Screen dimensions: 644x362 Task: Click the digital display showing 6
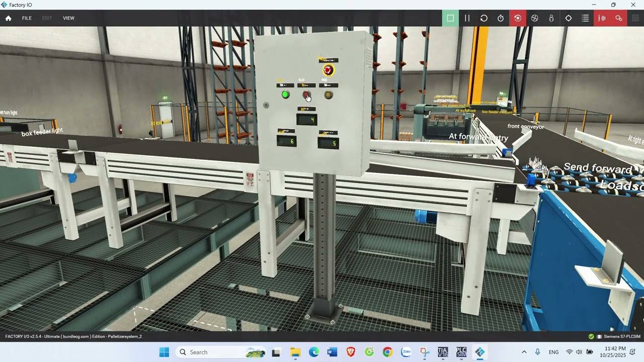tap(286, 141)
